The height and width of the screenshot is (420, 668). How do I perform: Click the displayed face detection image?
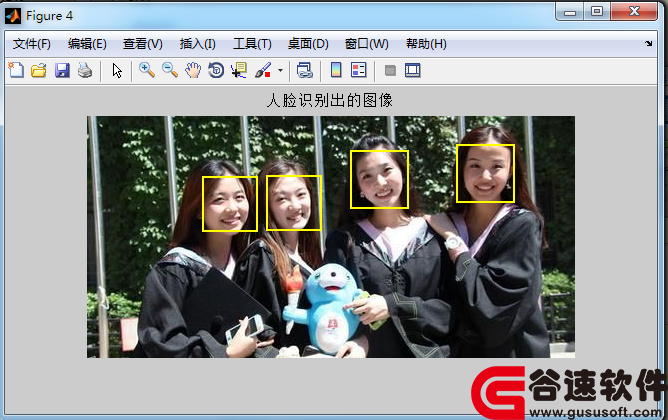pos(331,237)
